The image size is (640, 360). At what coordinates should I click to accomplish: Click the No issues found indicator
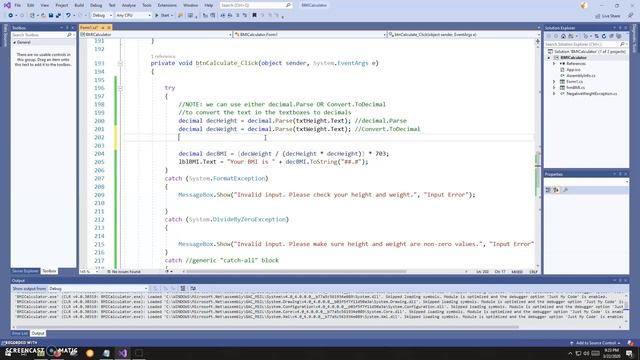[124, 271]
